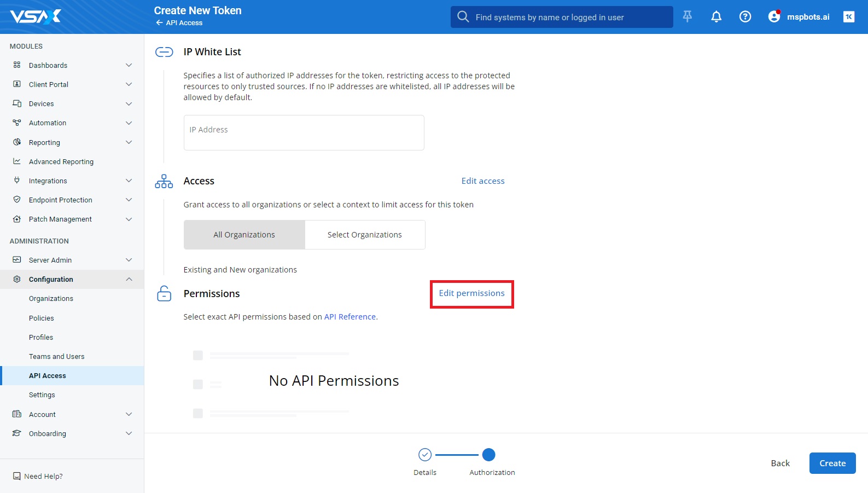Collapse the Configuration section chevron

pos(129,280)
